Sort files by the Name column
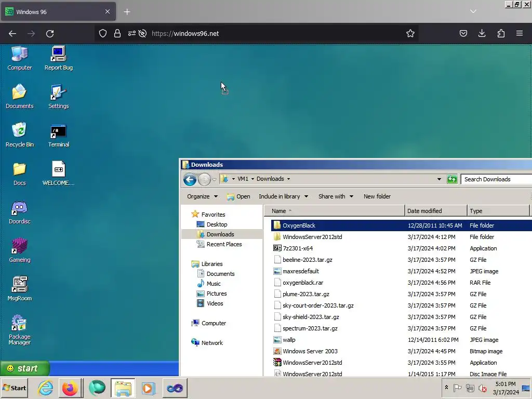The height and width of the screenshot is (399, 532). pos(335,211)
